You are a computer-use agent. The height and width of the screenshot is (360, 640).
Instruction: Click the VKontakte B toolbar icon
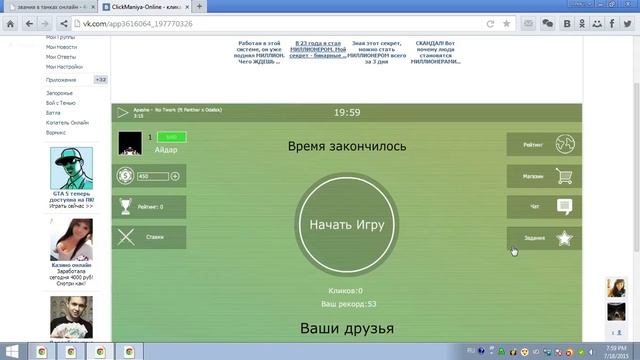567,24
